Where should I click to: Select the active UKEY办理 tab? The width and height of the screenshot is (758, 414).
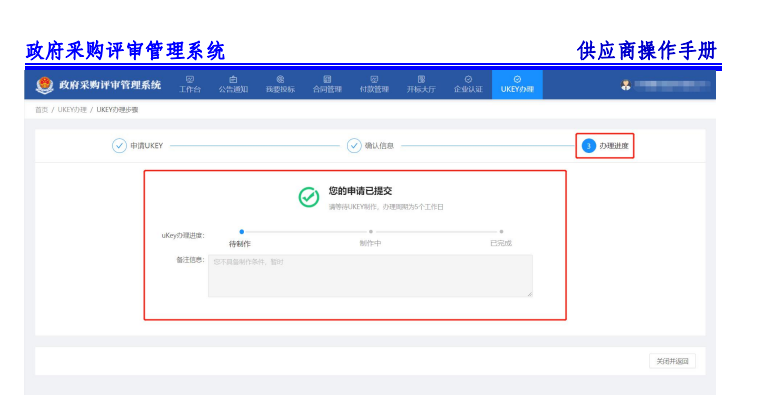(x=517, y=84)
